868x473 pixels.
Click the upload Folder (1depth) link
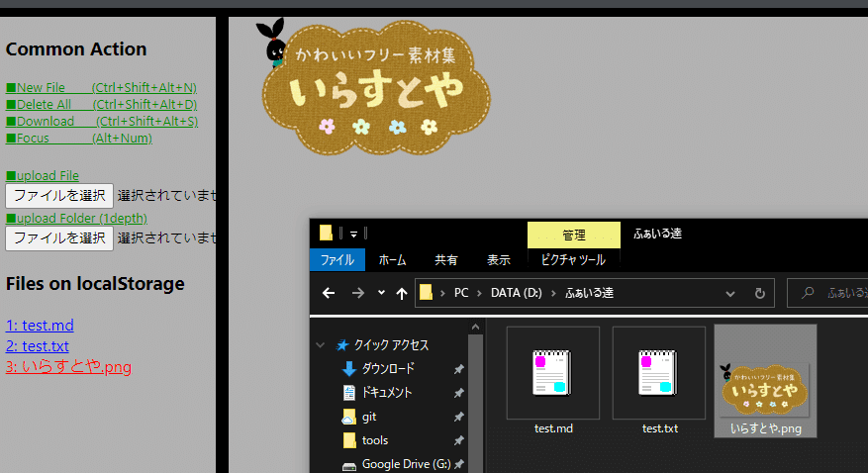[x=76, y=219]
